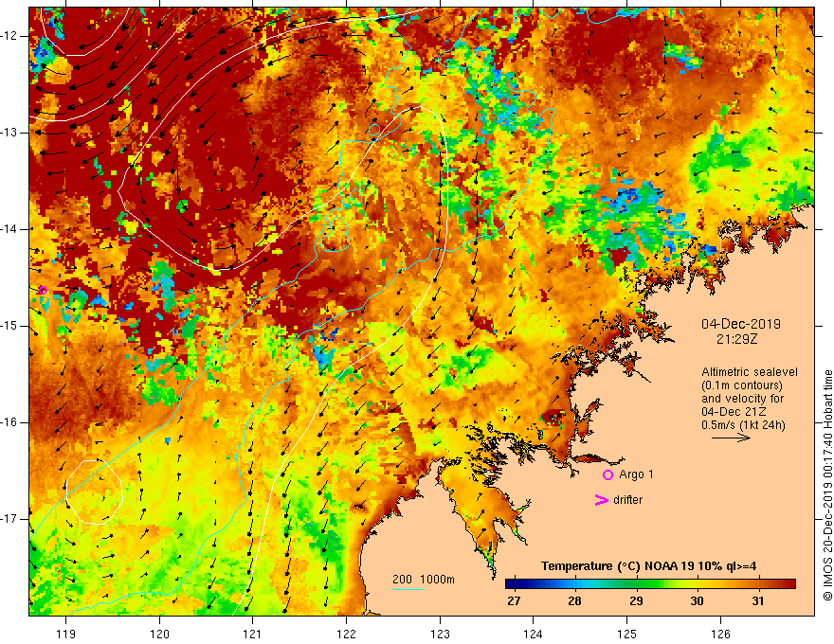Click the longitude label 122
The image size is (834, 644).
click(346, 634)
